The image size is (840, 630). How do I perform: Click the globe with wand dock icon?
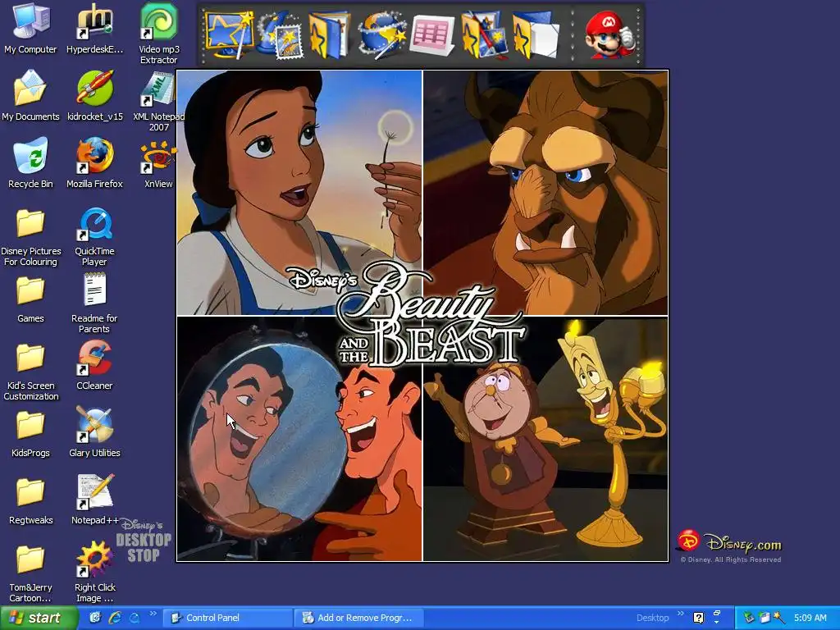381,34
